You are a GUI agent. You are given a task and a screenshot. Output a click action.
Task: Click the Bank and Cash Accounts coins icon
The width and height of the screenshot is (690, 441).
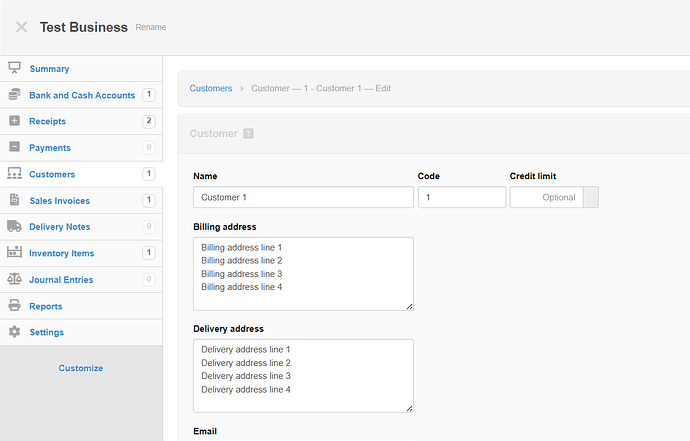(14, 95)
